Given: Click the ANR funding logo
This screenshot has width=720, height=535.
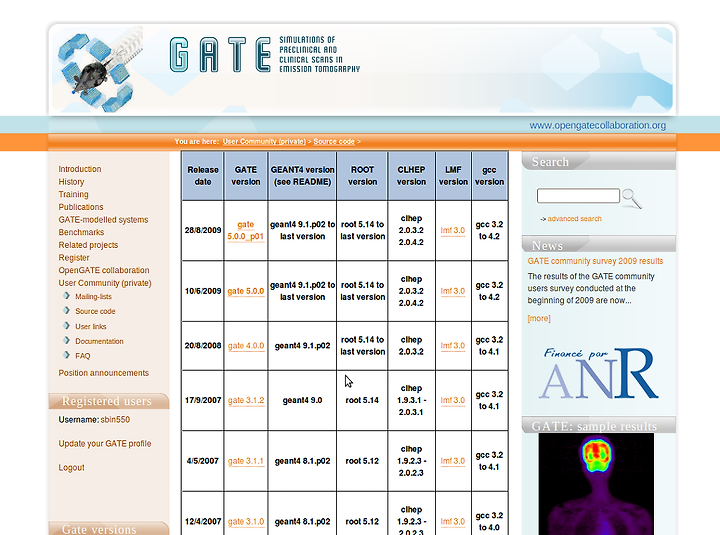Looking at the screenshot, I should click(x=599, y=373).
